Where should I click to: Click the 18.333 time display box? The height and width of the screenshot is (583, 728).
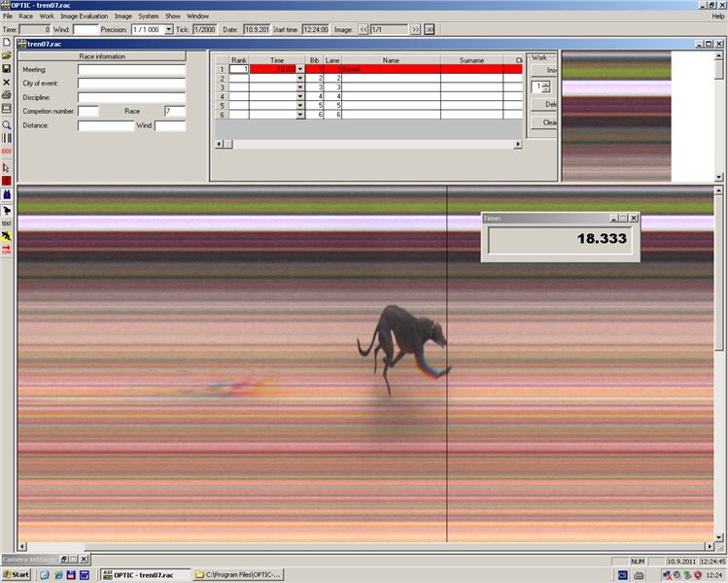[561, 240]
